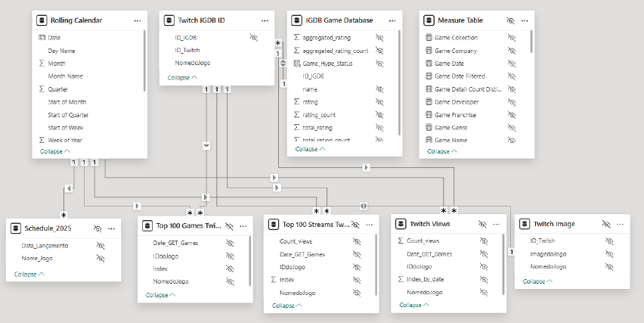644x323 pixels.
Task: Select the ImagedoJogo field in Twitch Image
Action: click(x=550, y=254)
